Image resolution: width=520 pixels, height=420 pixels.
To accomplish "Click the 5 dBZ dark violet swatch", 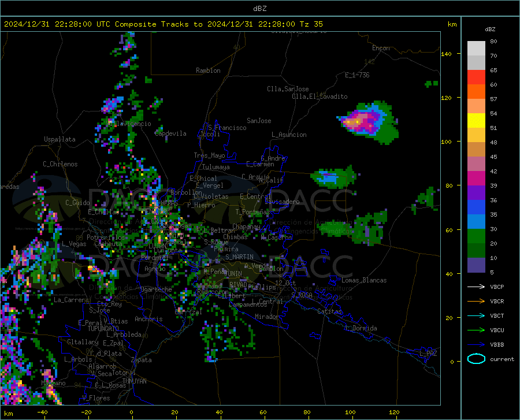I will (476, 265).
